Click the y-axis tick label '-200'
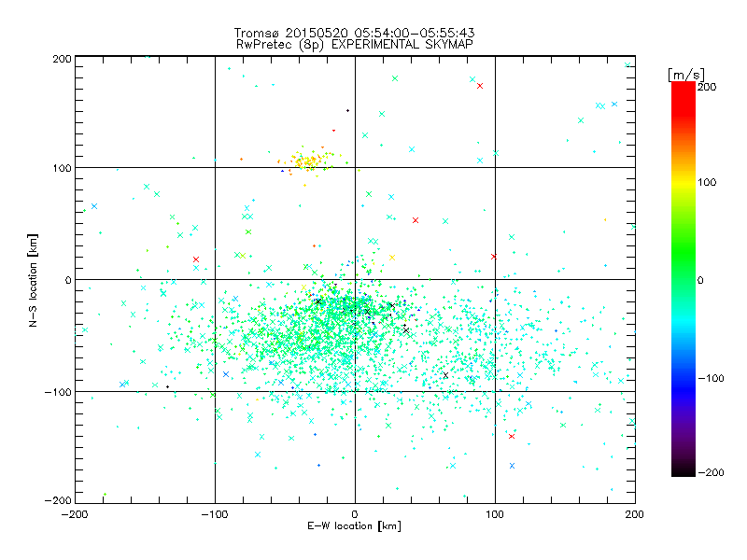The image size is (747, 560). [x=58, y=501]
